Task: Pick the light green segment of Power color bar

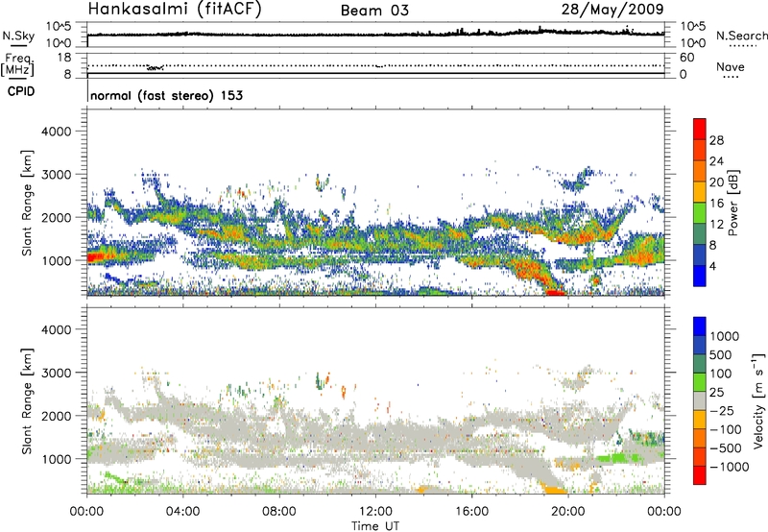Action: (x=700, y=212)
